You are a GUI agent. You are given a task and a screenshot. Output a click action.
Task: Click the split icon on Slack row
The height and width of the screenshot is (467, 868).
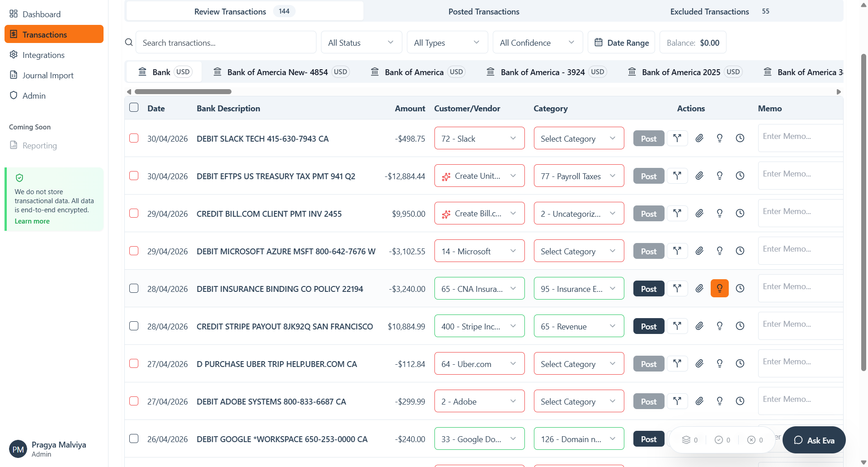(677, 138)
